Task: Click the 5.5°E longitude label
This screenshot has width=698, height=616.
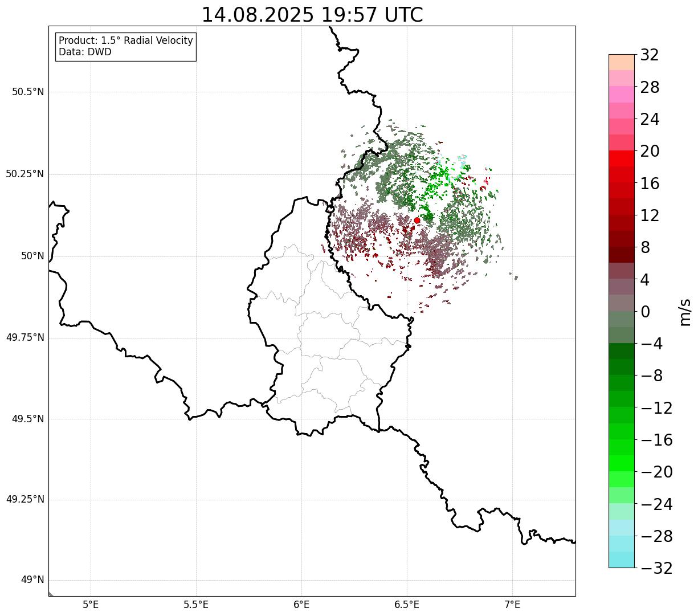Action: click(x=196, y=605)
